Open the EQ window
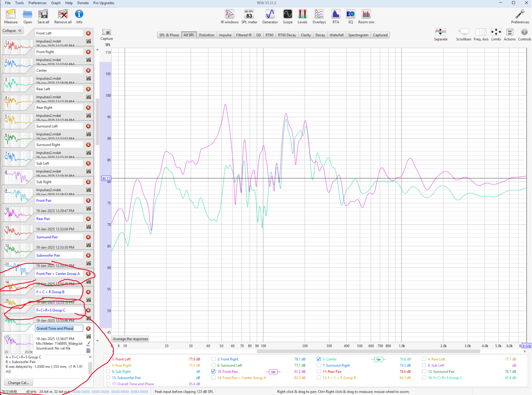532x395 pixels. coord(351,17)
